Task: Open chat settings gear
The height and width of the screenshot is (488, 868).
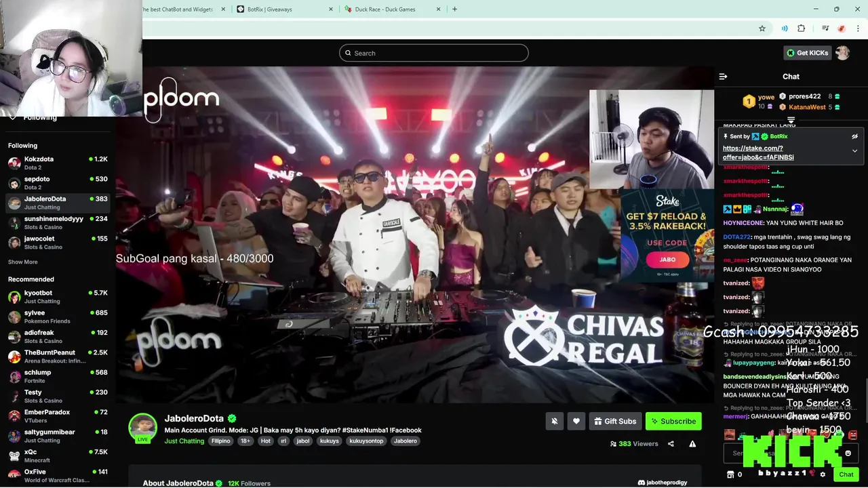Action: [x=822, y=474]
